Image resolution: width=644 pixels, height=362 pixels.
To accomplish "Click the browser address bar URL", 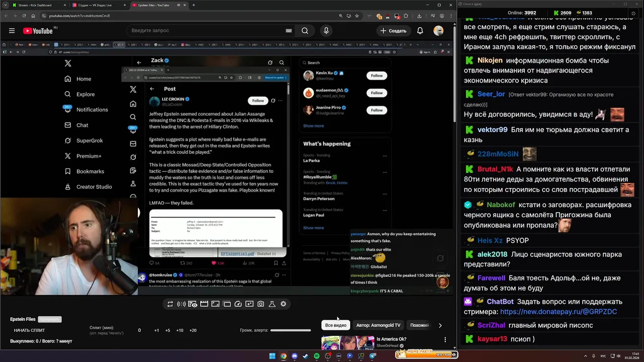I will coord(79,16).
